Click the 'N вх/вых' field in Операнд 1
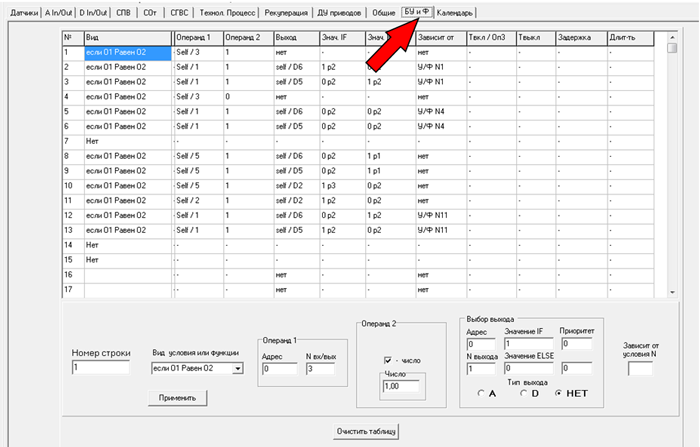 (325, 369)
